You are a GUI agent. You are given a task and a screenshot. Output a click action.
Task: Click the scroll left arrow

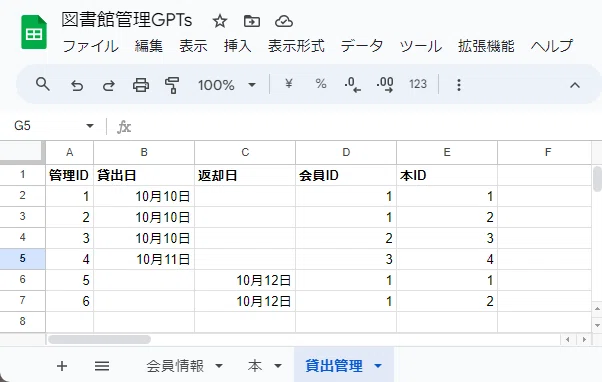click(567, 339)
